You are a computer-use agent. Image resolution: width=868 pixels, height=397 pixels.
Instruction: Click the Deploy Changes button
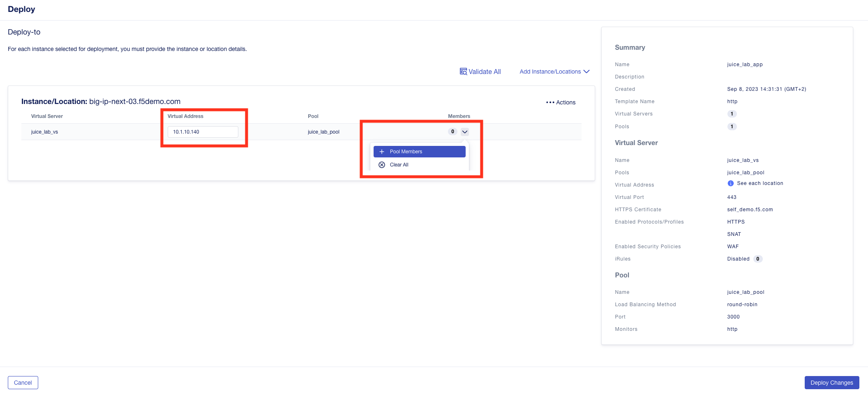click(832, 383)
